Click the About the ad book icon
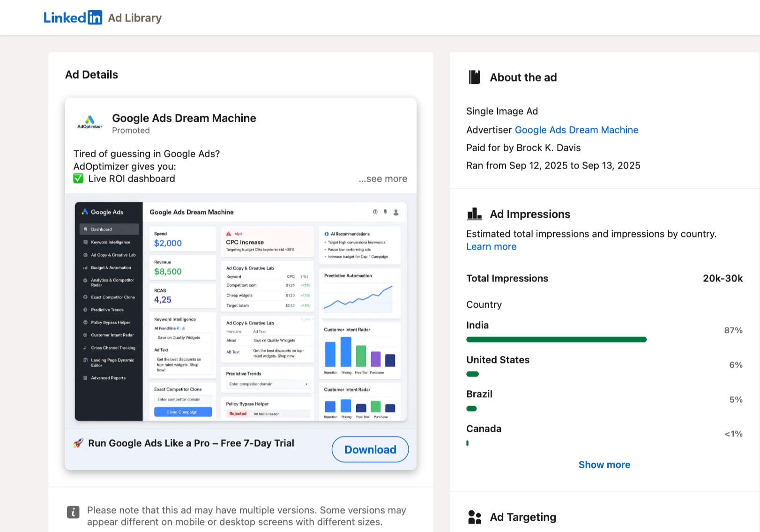Image resolution: width=760 pixels, height=532 pixels. (x=475, y=77)
